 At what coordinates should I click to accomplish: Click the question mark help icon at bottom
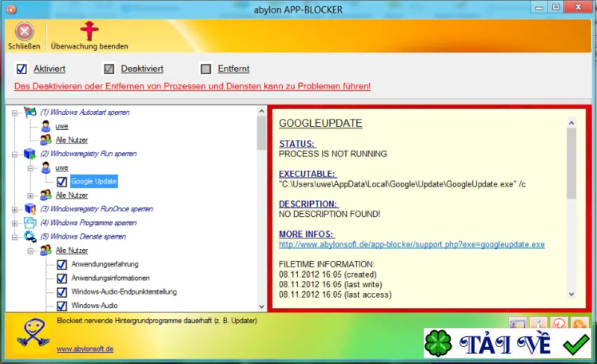pos(559,323)
